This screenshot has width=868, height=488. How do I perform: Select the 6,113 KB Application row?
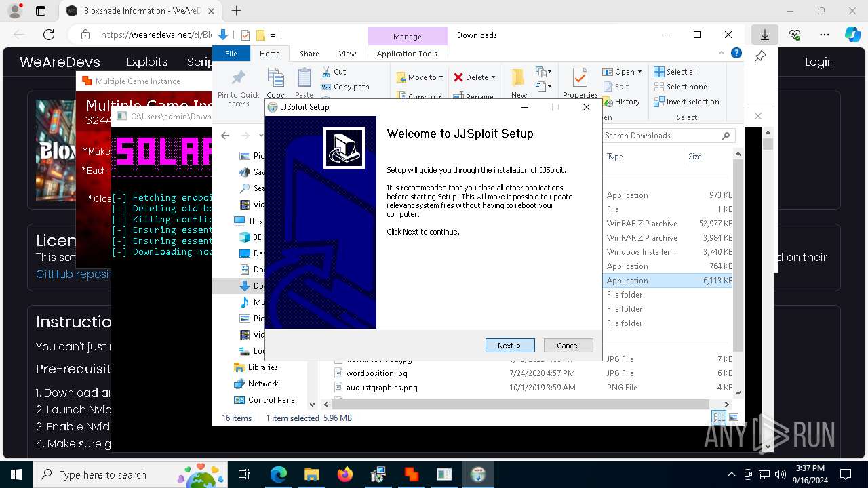tap(668, 281)
